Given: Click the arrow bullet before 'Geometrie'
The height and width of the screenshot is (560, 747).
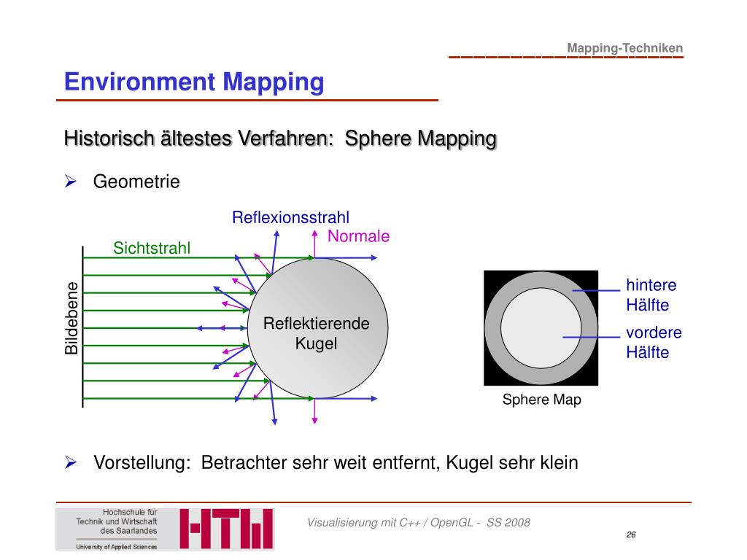Looking at the screenshot, I should [x=71, y=181].
